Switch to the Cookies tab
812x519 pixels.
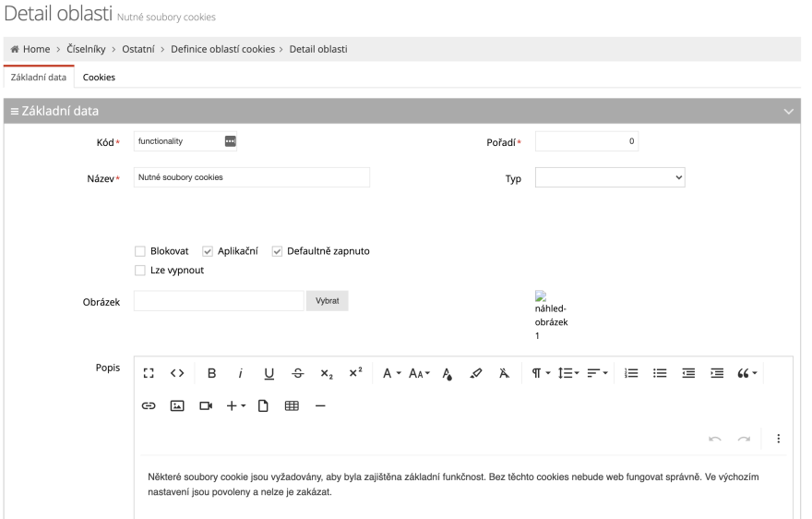(x=99, y=78)
